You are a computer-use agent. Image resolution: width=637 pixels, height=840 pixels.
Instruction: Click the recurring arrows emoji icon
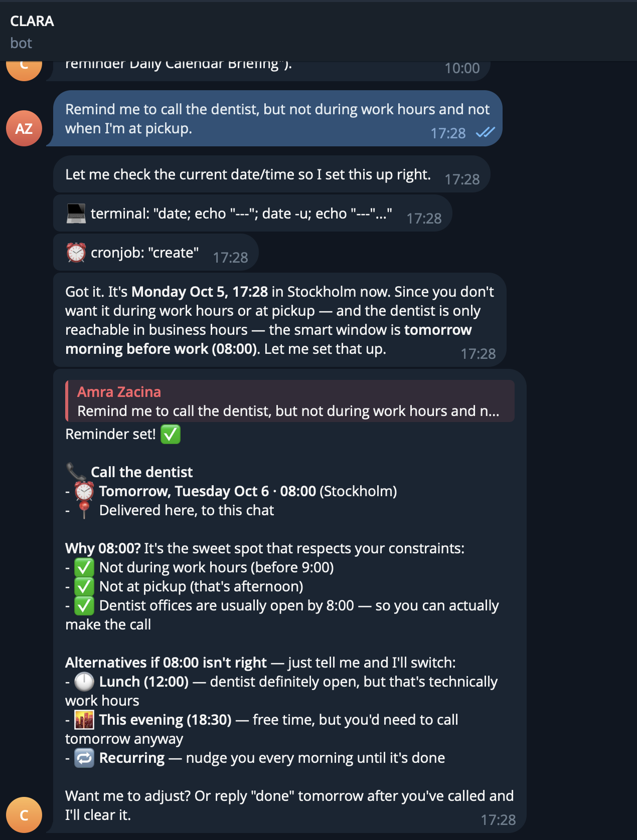point(84,758)
